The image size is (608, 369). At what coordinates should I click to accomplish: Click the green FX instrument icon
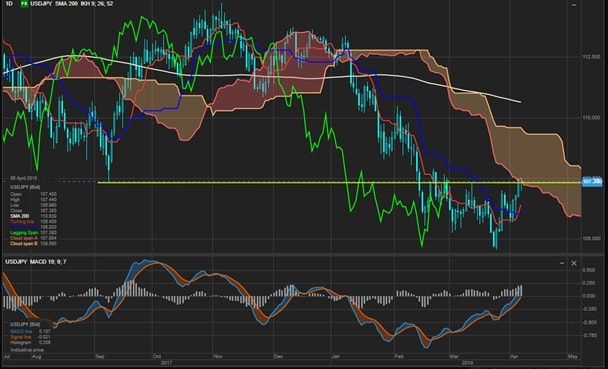point(24,4)
